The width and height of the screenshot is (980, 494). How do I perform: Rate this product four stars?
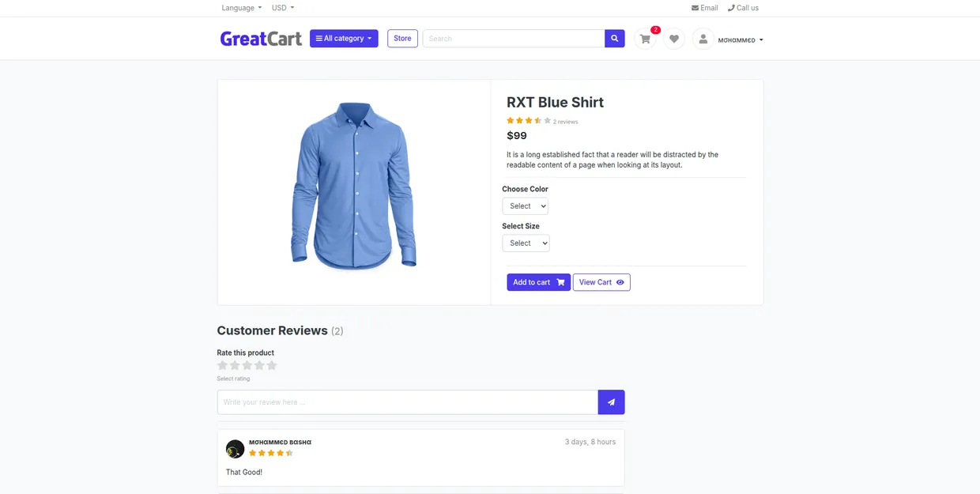[259, 365]
